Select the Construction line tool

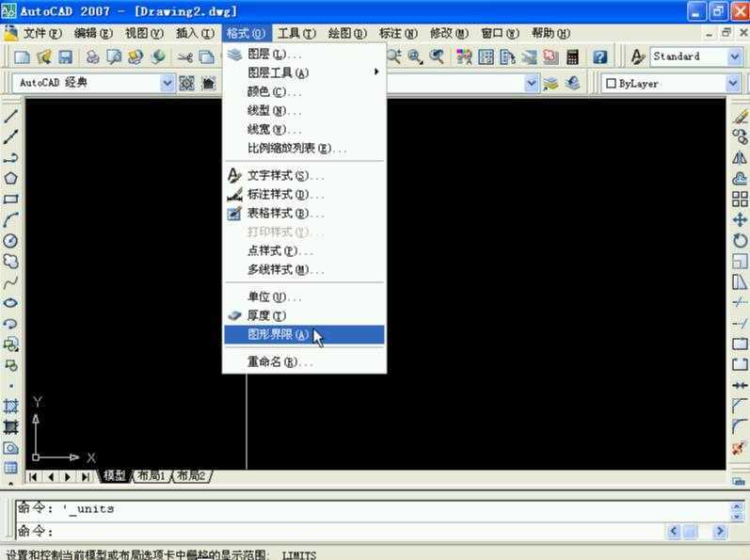pos(10,137)
